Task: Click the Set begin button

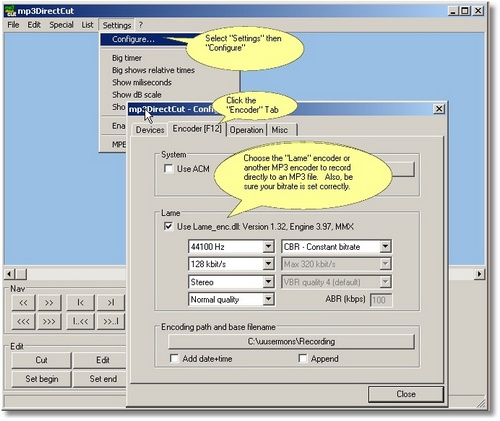Action: (x=41, y=379)
